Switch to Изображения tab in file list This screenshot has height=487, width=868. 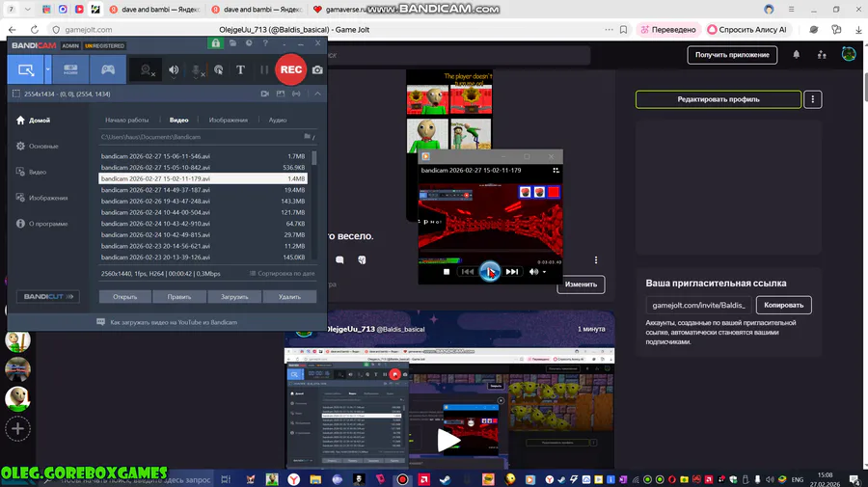(x=228, y=121)
